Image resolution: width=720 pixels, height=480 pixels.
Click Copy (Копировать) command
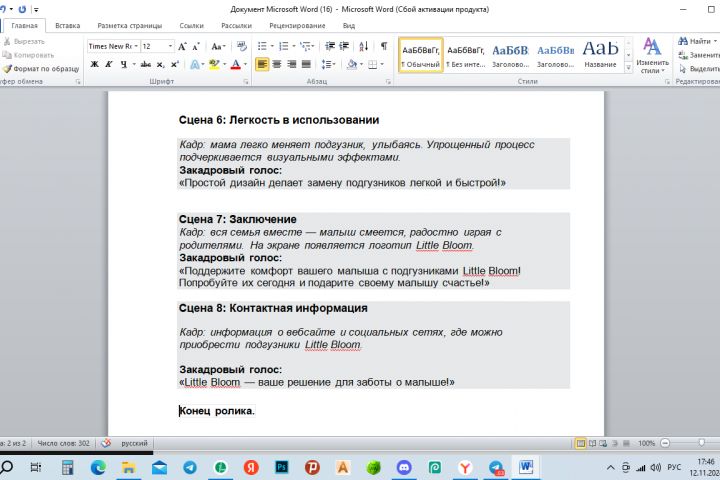pos(28,55)
